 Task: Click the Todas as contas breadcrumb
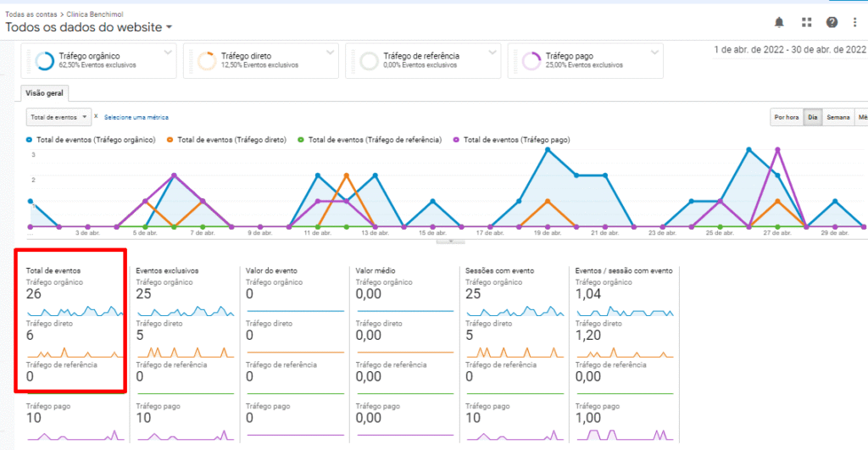pyautogui.click(x=30, y=14)
